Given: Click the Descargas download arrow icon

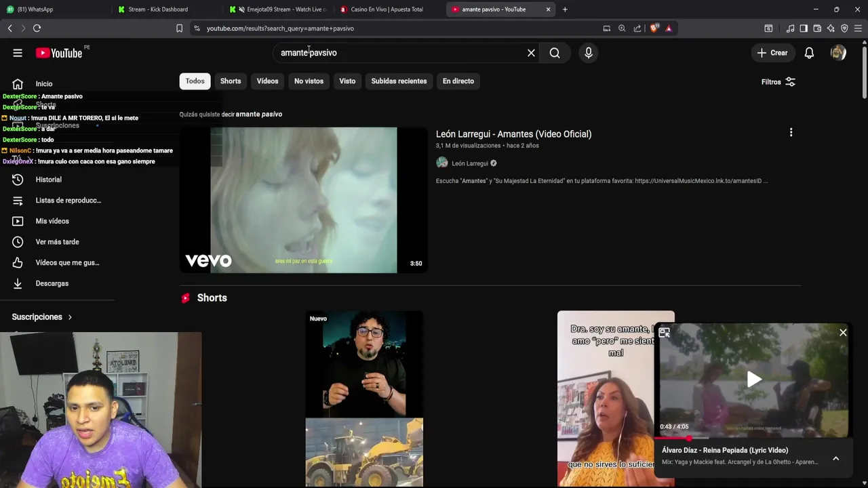Looking at the screenshot, I should click(18, 283).
